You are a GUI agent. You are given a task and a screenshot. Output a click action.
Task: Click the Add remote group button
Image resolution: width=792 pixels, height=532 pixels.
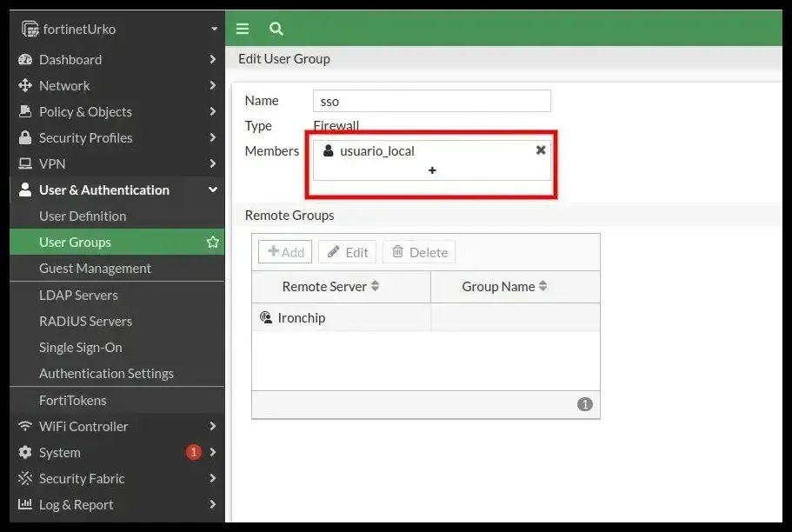[285, 251]
